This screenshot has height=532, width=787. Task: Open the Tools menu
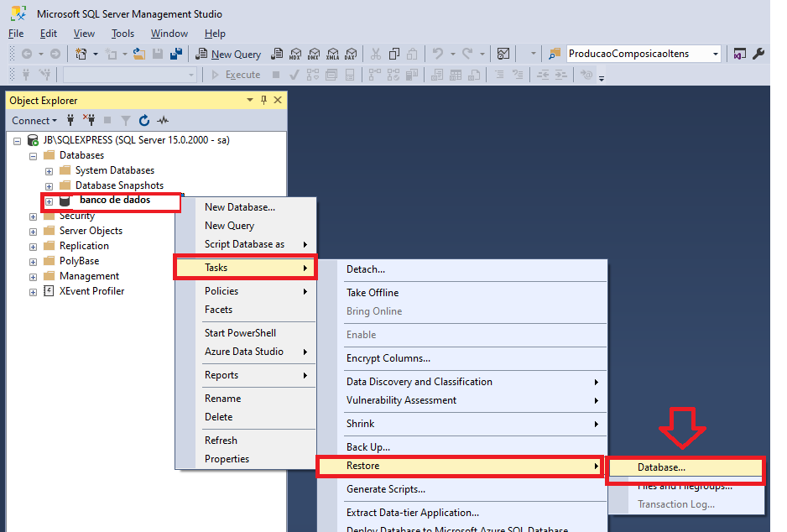(x=123, y=34)
